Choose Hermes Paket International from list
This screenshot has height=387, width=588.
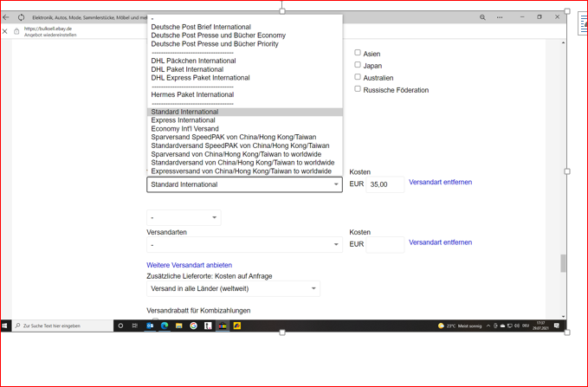pos(192,94)
